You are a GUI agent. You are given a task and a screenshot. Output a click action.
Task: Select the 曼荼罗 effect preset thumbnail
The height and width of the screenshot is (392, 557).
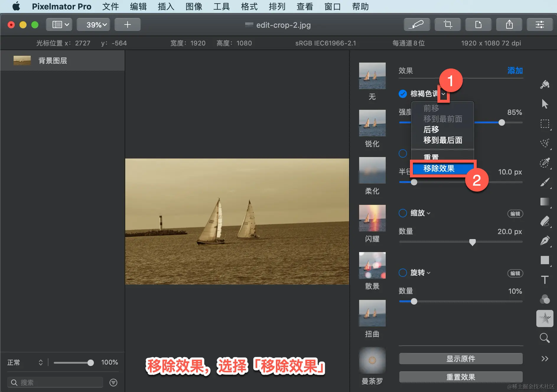point(372,360)
